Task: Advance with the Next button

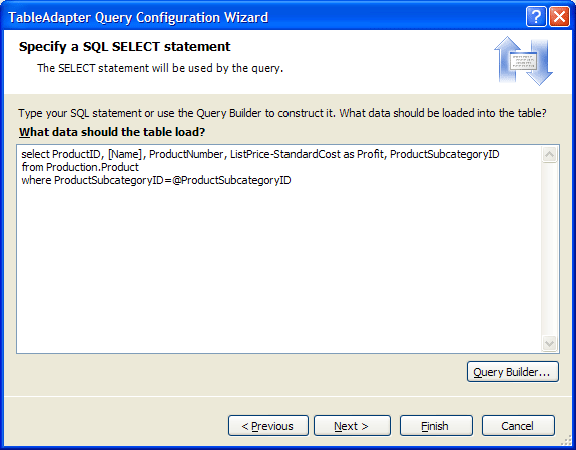Action: coord(352,426)
